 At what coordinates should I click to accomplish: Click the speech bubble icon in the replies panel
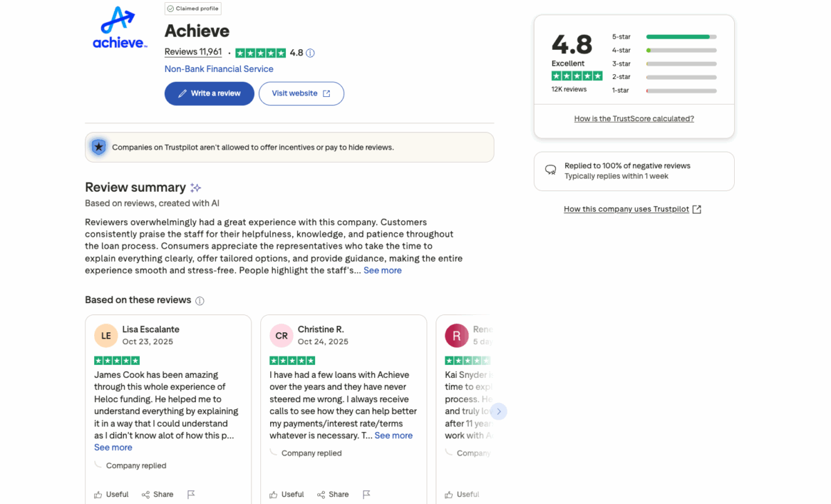(550, 170)
